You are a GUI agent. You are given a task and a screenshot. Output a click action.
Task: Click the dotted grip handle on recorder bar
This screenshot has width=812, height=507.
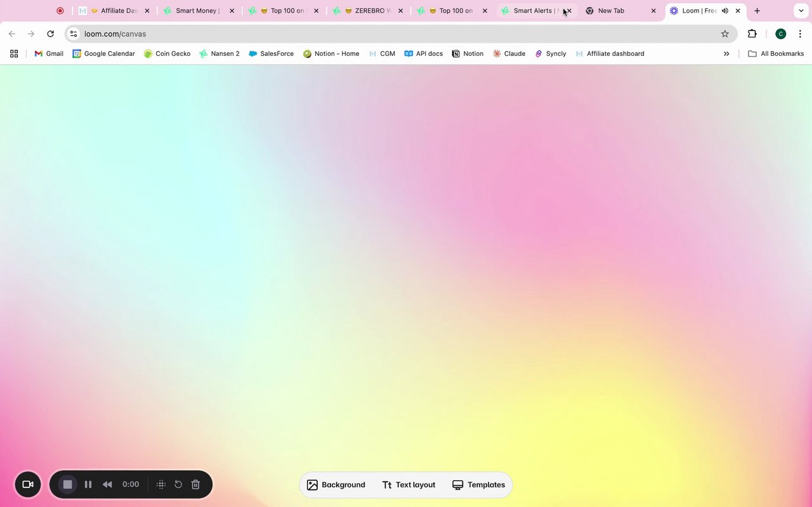pos(161,485)
